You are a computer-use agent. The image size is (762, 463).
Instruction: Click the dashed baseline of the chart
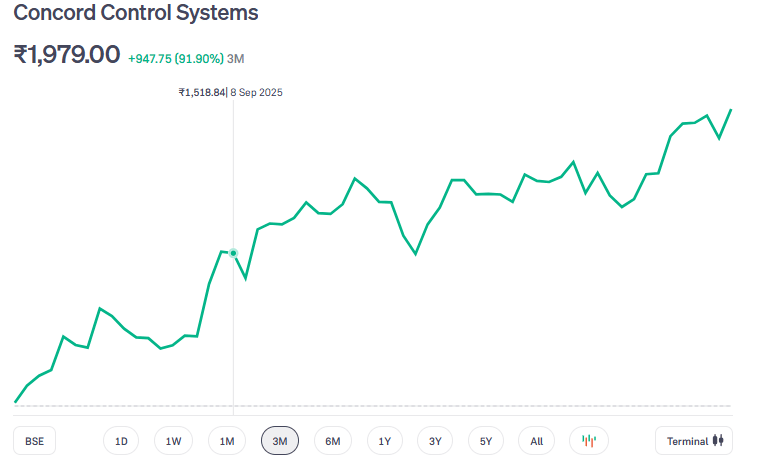pyautogui.click(x=400, y=405)
